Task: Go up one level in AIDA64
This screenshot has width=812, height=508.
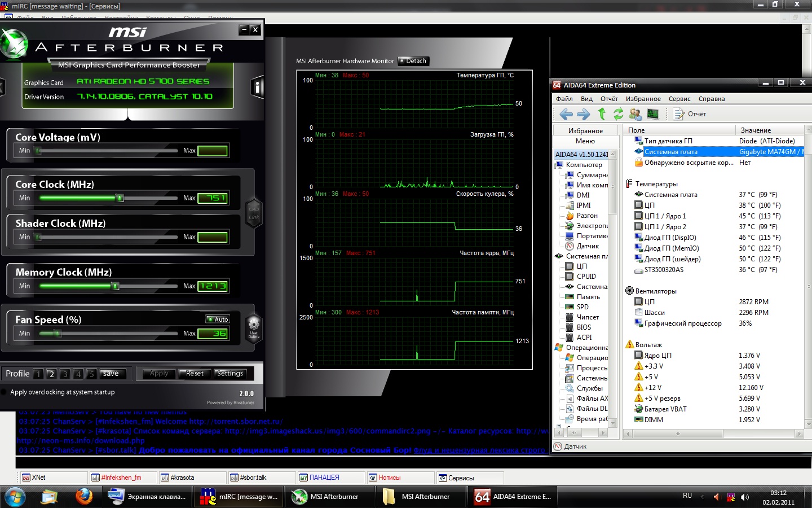Action: [602, 114]
